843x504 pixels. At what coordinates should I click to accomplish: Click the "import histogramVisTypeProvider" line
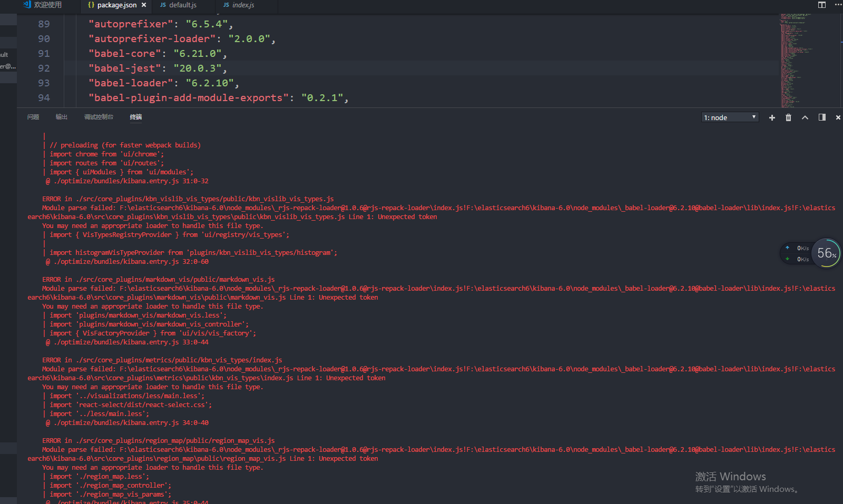click(193, 253)
